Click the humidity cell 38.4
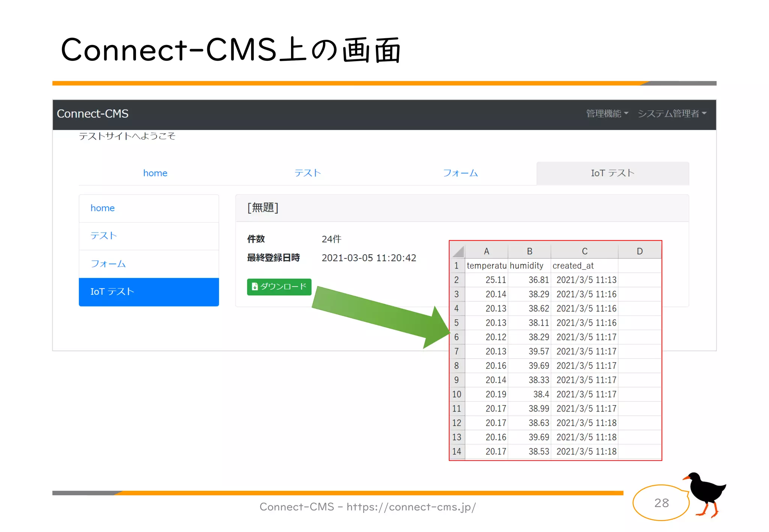Viewport: 769px width, 532px height. [529, 394]
